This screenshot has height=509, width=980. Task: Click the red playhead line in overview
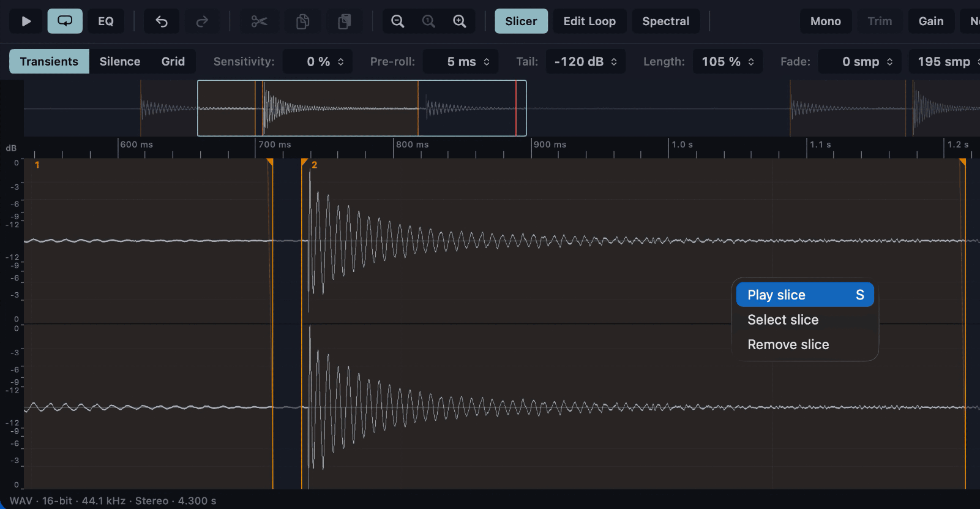(x=516, y=108)
